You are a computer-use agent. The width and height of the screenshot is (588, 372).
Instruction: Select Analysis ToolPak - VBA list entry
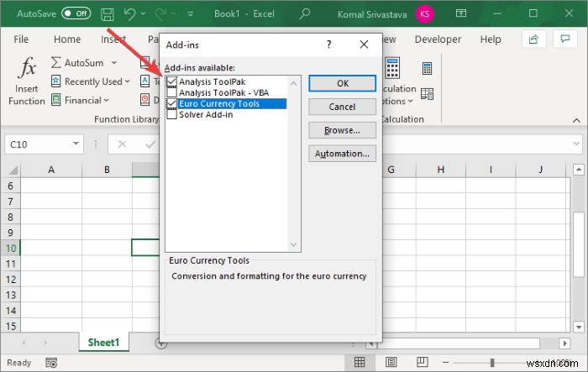(x=224, y=92)
